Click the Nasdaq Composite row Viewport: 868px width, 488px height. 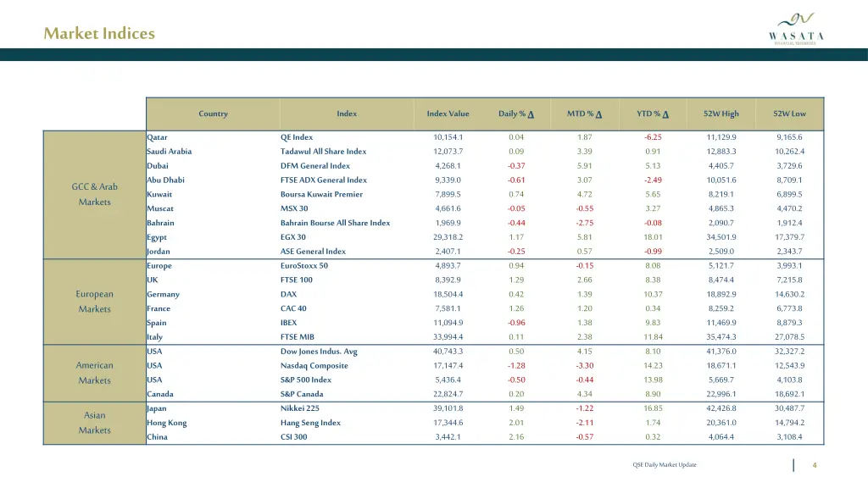point(314,365)
